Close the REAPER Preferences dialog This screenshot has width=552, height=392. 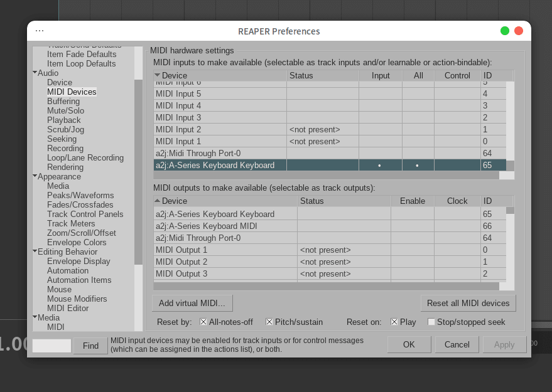pyautogui.click(x=519, y=31)
